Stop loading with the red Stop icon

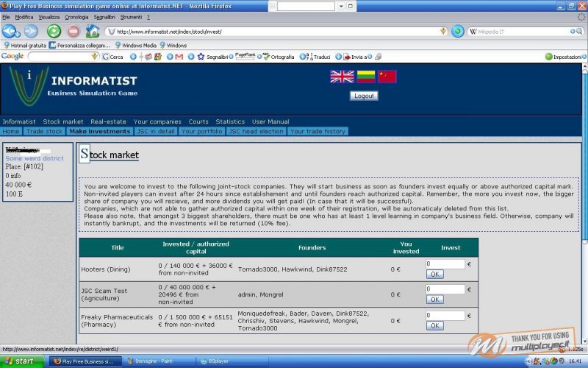pyautogui.click(x=73, y=31)
